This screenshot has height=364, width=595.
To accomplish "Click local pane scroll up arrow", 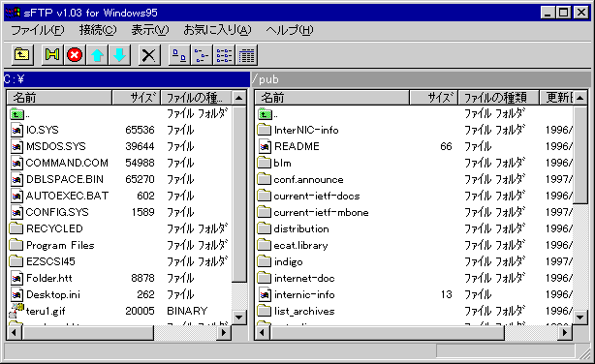I will (x=239, y=98).
